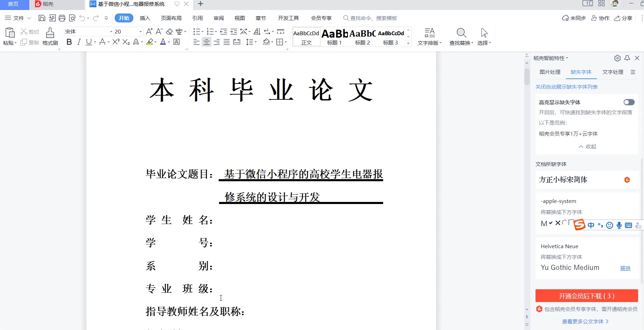Expand the font color dropdown arrow

click(x=169, y=42)
